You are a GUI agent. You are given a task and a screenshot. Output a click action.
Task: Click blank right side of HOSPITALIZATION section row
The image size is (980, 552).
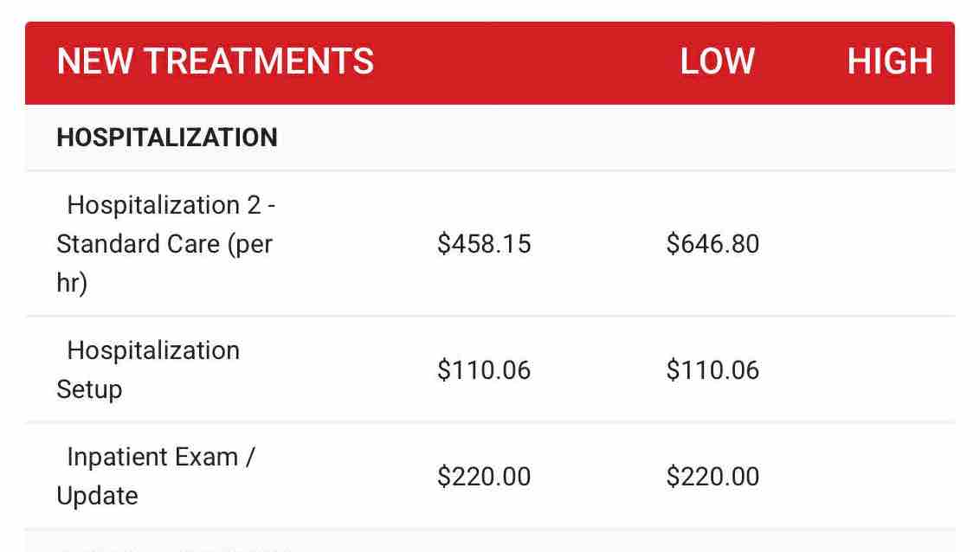[649, 138]
